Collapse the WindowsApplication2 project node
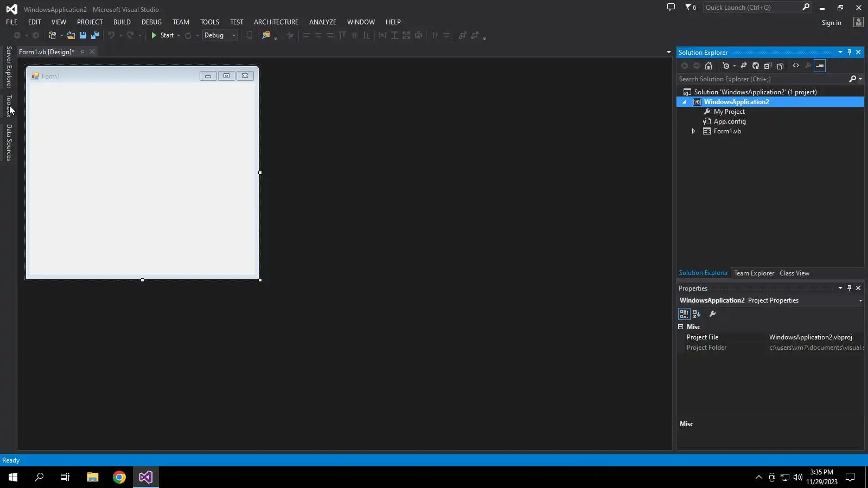This screenshot has height=488, width=868. coord(684,102)
